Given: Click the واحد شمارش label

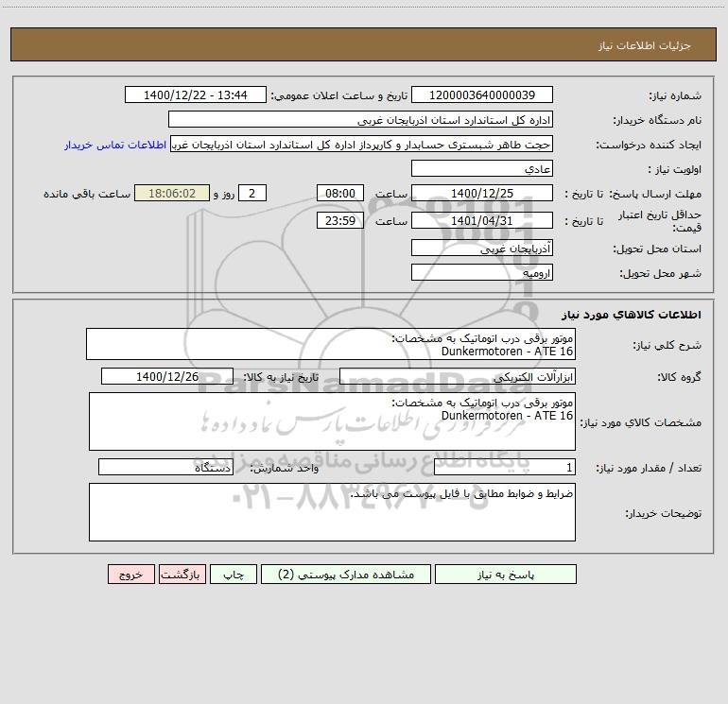Looking at the screenshot, I should pyautogui.click(x=285, y=468).
